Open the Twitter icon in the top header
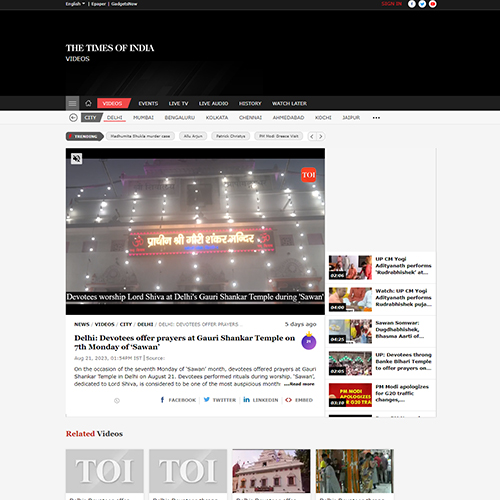The height and width of the screenshot is (500, 500). pyautogui.click(x=422, y=4)
